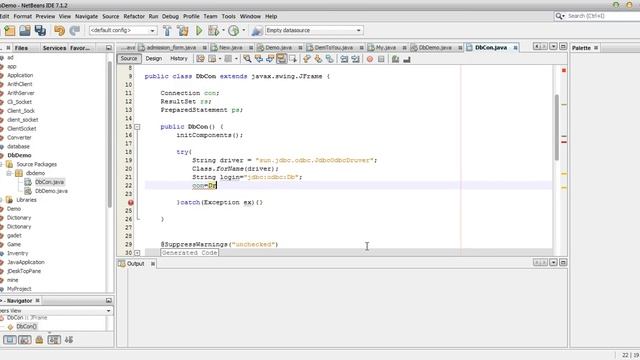
Task: Collapse the dbdemo package node
Action: pos(9,173)
